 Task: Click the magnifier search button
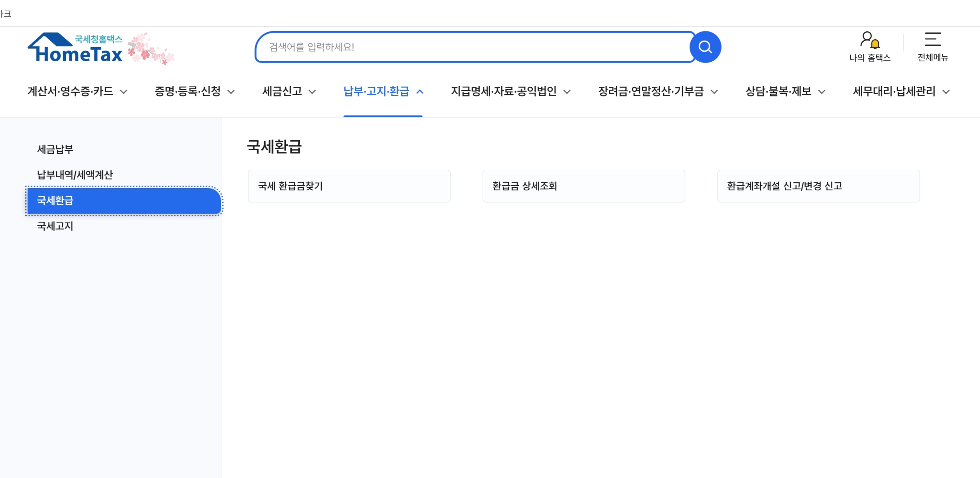(705, 47)
